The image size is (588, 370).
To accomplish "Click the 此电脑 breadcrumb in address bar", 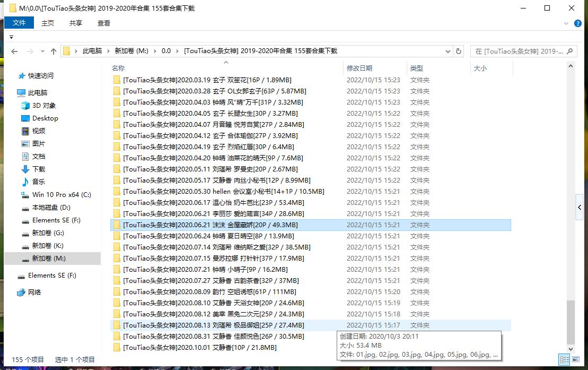I will [x=92, y=51].
